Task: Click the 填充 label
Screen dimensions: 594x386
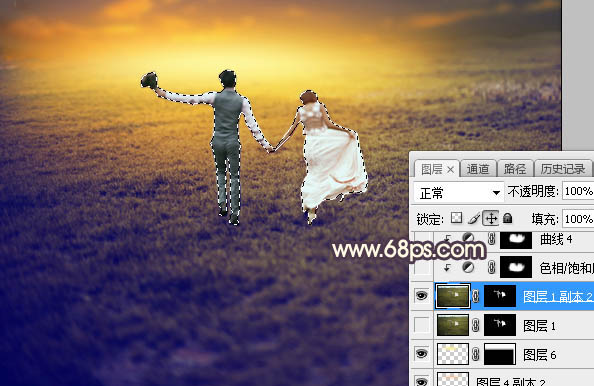Action: (544, 219)
